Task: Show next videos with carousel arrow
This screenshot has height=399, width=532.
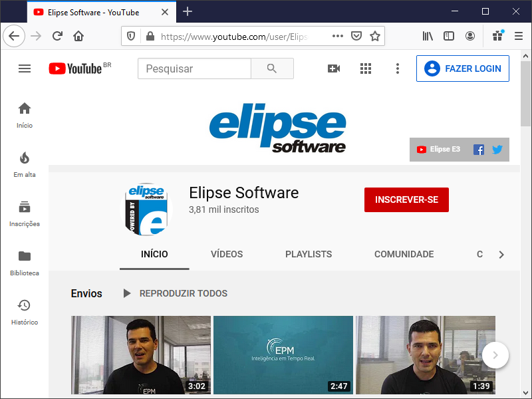Action: 495,355
